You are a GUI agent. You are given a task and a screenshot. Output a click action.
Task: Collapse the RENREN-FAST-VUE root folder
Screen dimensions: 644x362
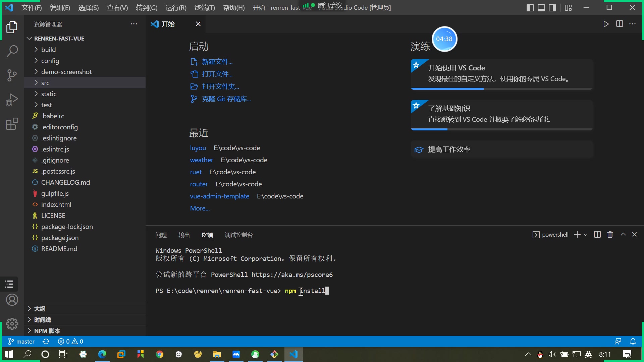(x=85, y=39)
